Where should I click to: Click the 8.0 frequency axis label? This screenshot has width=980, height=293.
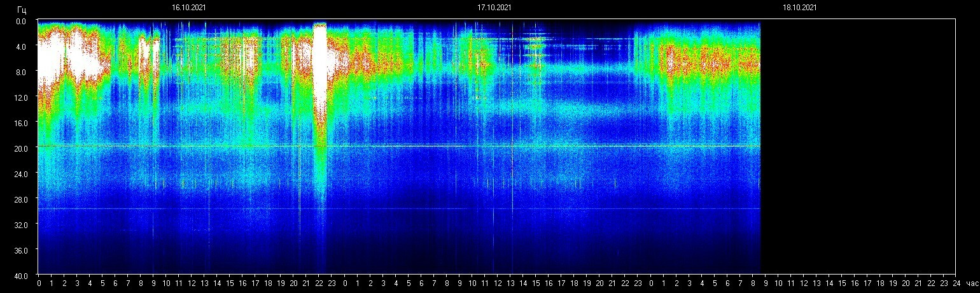pyautogui.click(x=22, y=73)
